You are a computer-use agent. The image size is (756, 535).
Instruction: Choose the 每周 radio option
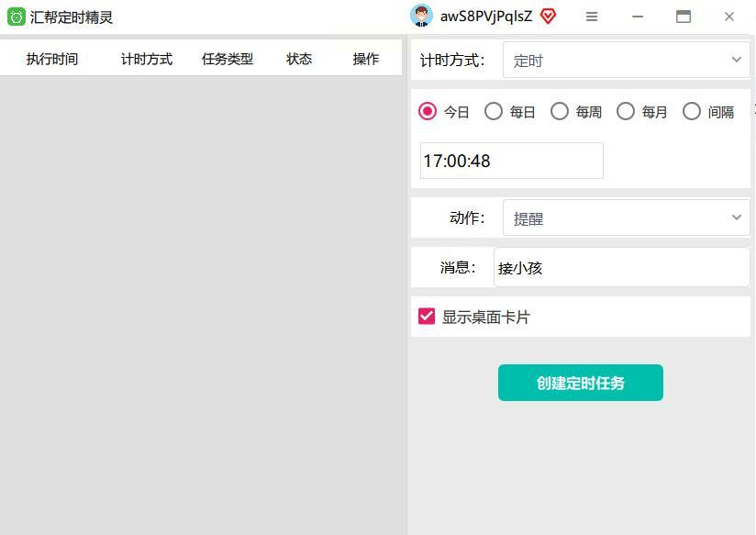(x=560, y=111)
